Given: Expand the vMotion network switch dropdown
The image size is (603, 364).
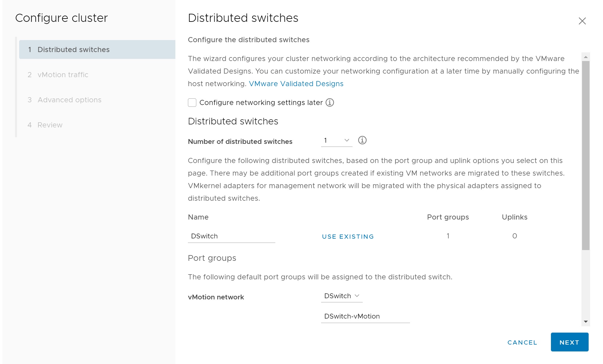Looking at the screenshot, I should (x=342, y=296).
